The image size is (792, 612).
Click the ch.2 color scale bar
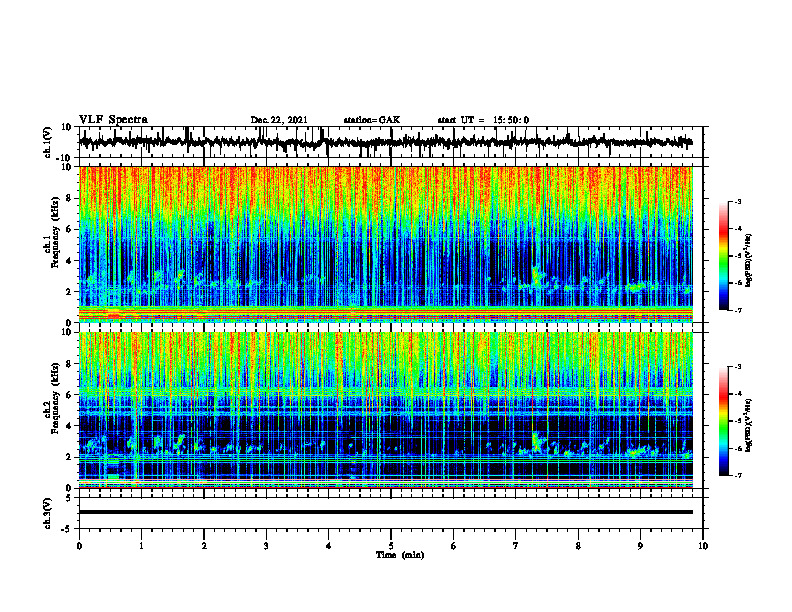tap(724, 421)
